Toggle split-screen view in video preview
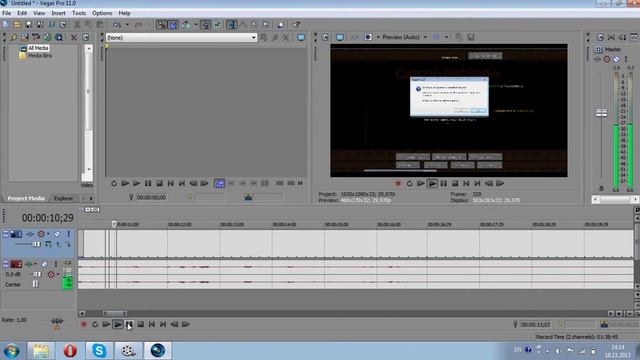Image resolution: width=640 pixels, height=360 pixels. point(368,37)
